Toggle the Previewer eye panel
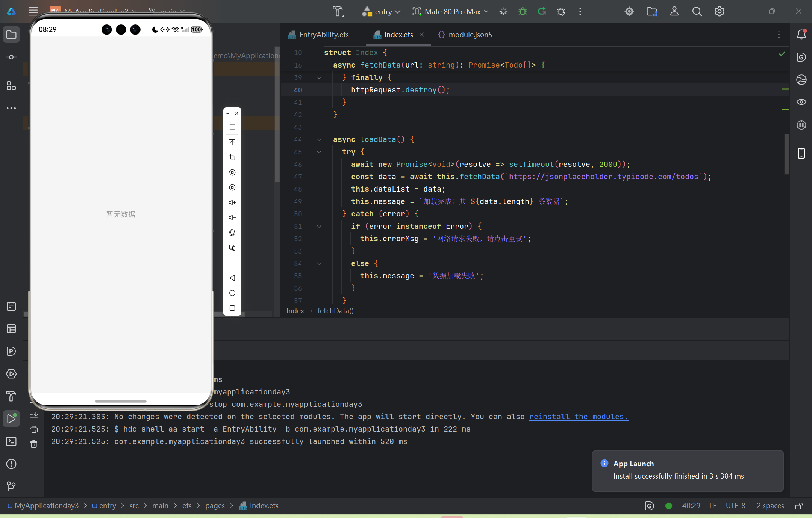The width and height of the screenshot is (812, 518). point(801,102)
